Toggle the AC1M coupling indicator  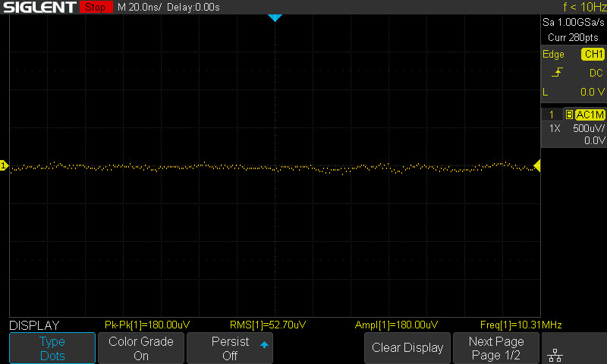(x=590, y=115)
